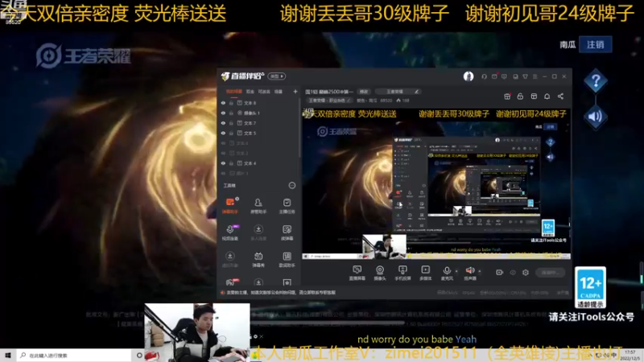This screenshot has width=644, height=362.
Task: Open the 视频连麦 video link tool
Action: click(230, 232)
